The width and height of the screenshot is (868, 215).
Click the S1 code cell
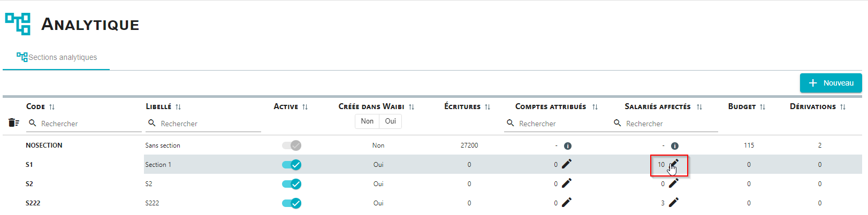pos(29,165)
